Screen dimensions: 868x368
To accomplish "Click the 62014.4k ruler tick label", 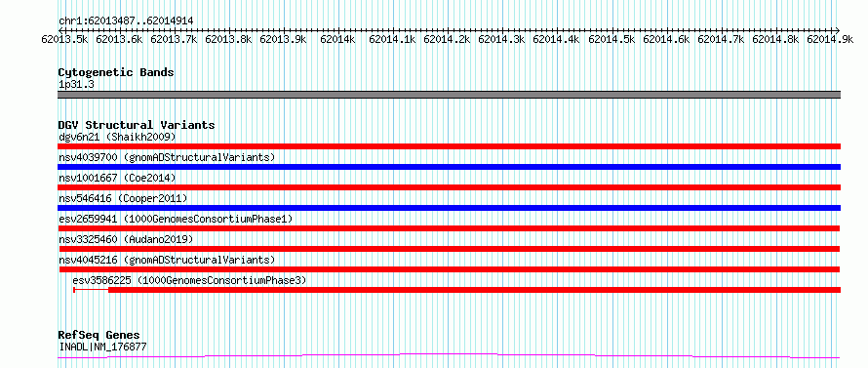I will [x=557, y=39].
